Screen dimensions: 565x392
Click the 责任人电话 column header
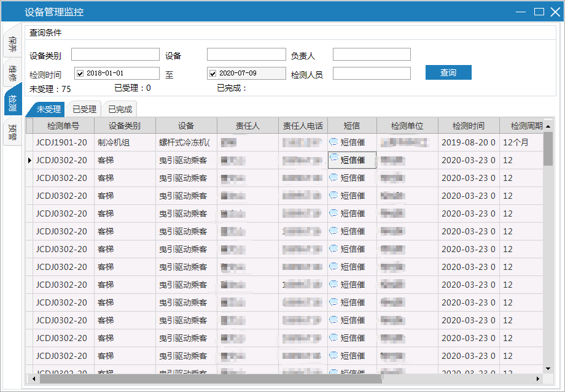click(x=303, y=126)
